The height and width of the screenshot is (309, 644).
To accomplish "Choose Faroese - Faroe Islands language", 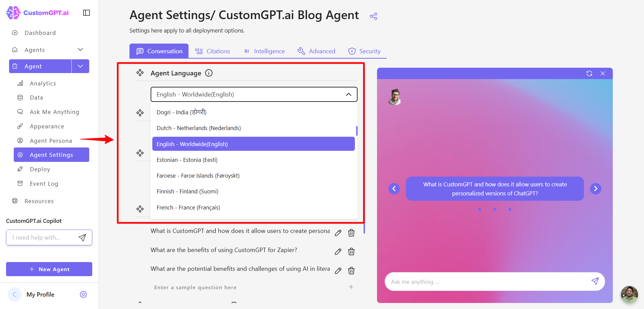I will click(254, 176).
